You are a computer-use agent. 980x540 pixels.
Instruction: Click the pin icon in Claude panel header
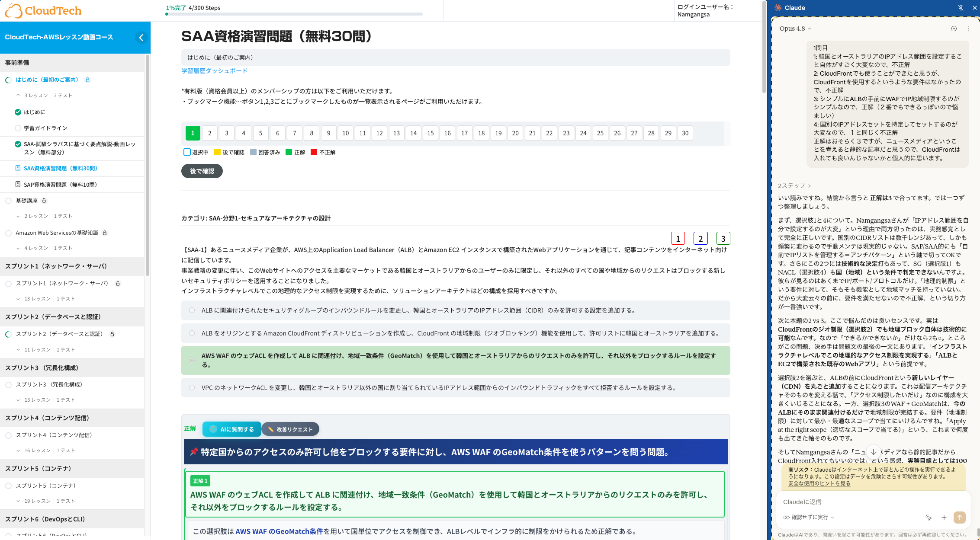[961, 8]
